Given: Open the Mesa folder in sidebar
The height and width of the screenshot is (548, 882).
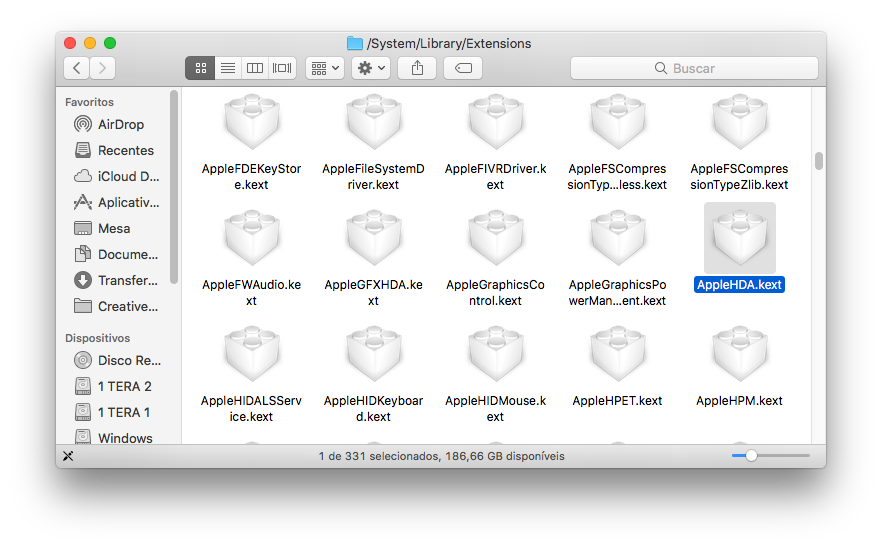Looking at the screenshot, I should pyautogui.click(x=114, y=228).
